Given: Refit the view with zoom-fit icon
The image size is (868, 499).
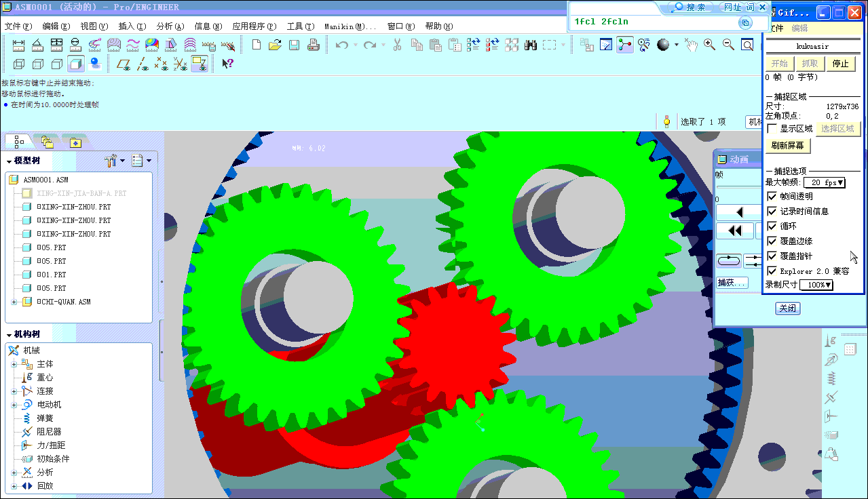Looking at the screenshot, I should click(x=747, y=45).
